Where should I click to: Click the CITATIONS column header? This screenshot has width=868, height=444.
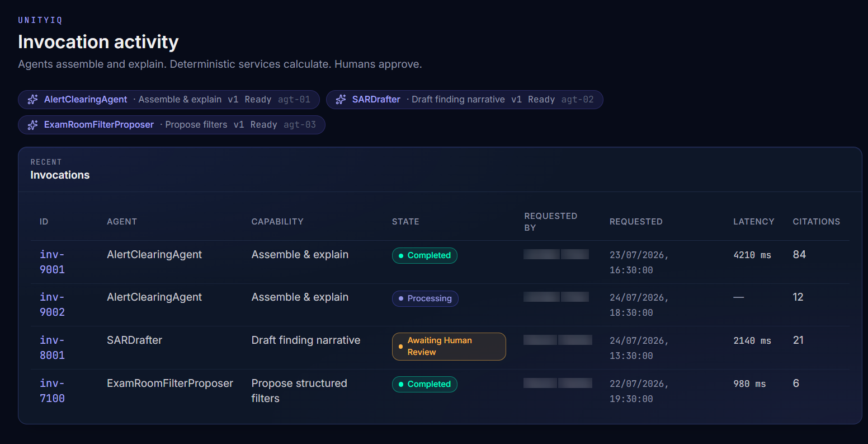pos(817,222)
